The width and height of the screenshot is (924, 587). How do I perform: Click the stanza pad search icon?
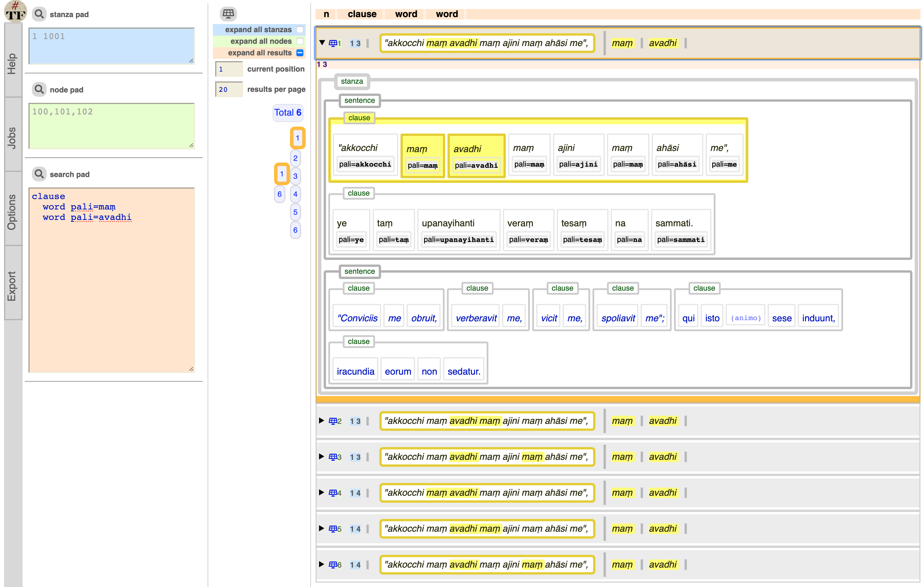[39, 14]
